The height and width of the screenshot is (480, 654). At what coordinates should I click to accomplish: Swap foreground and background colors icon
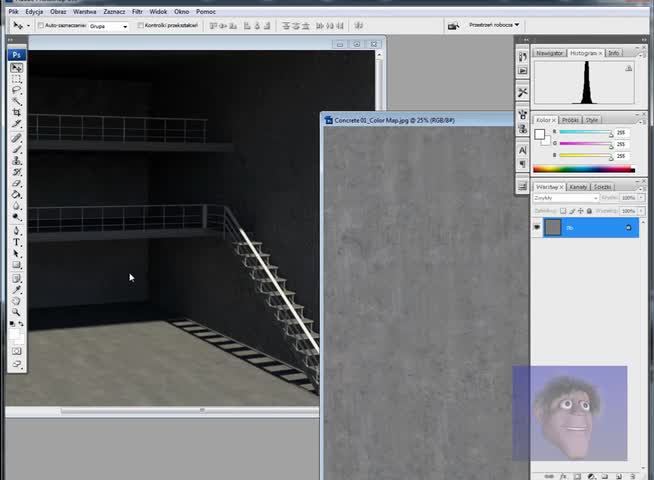tap(21, 324)
